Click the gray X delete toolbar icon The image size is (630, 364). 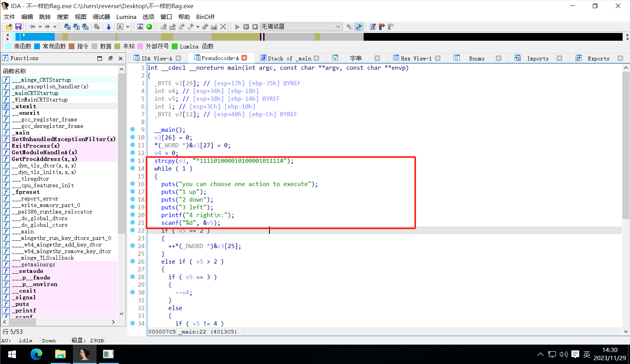[223, 27]
